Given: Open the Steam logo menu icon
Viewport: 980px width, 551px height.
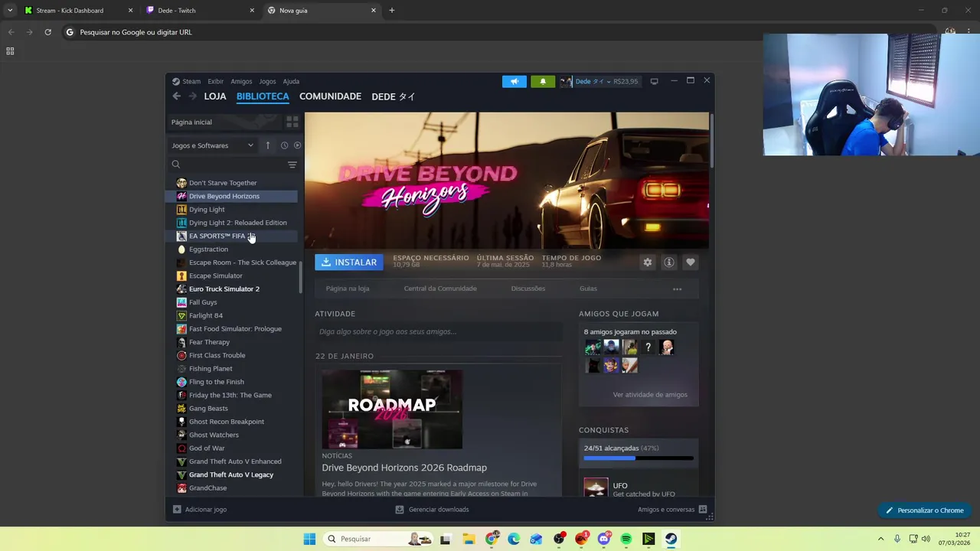Looking at the screenshot, I should click(176, 81).
